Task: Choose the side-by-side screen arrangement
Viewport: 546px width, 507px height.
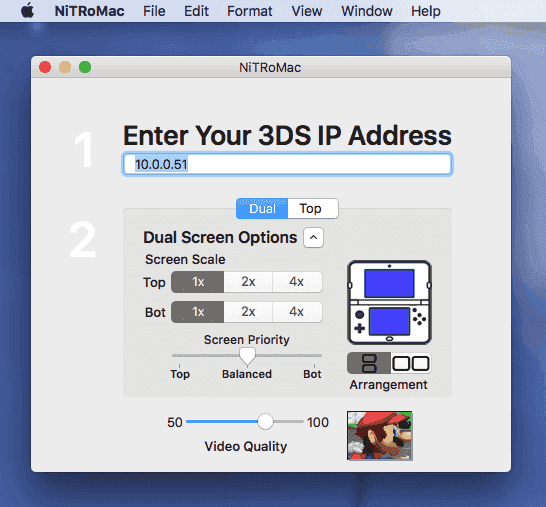Action: [x=411, y=363]
